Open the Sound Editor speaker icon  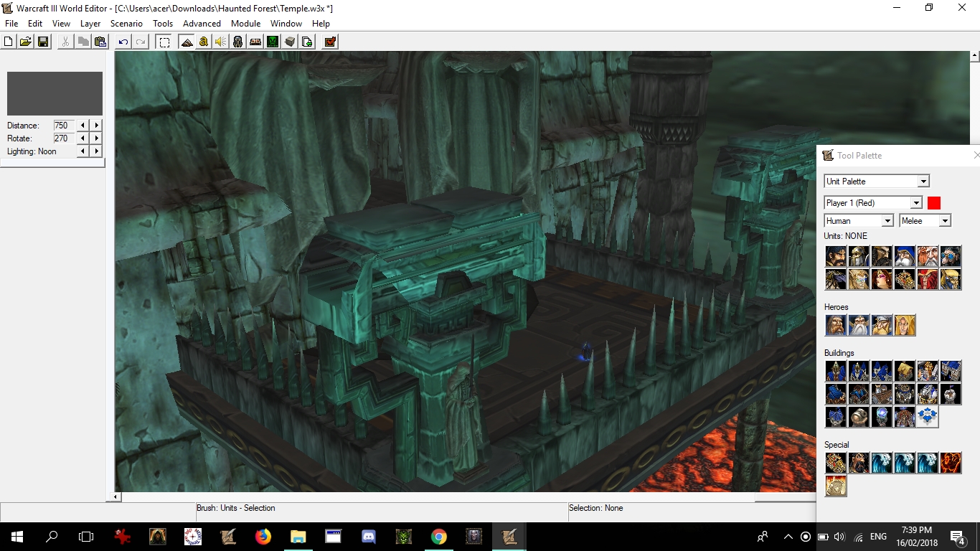click(x=221, y=42)
